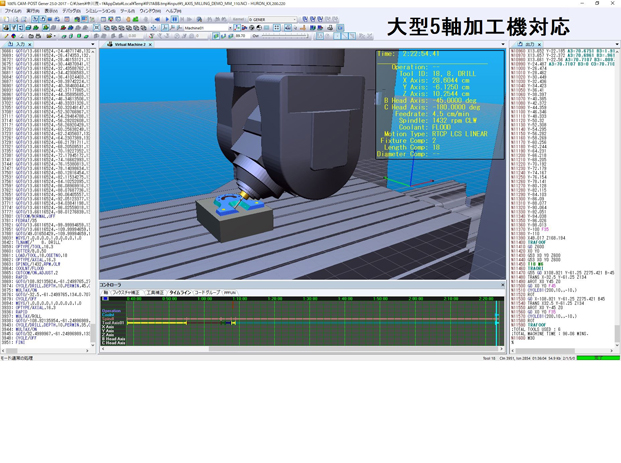The width and height of the screenshot is (621, 463).
Task: Select the B Head Axis timeline row label
Action: click(x=113, y=339)
